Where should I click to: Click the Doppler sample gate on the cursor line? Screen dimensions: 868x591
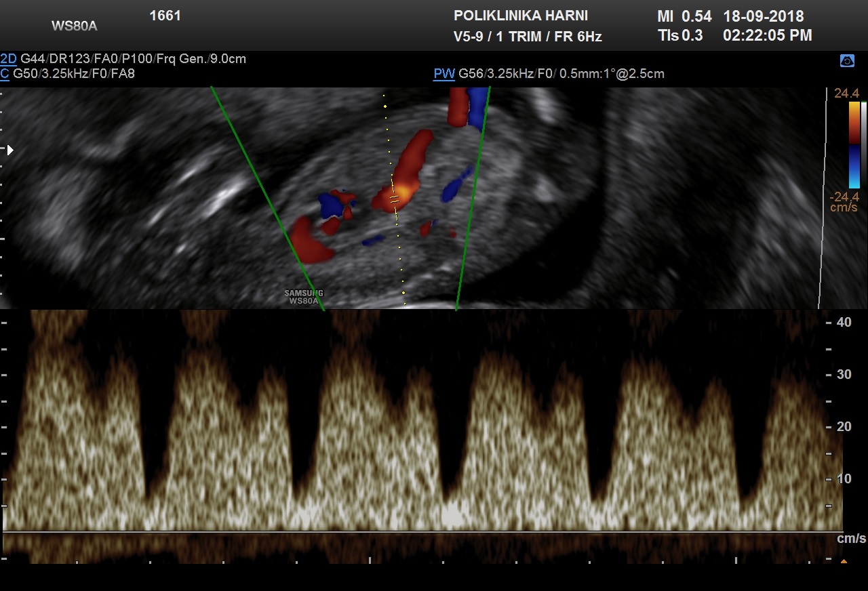coord(394,200)
